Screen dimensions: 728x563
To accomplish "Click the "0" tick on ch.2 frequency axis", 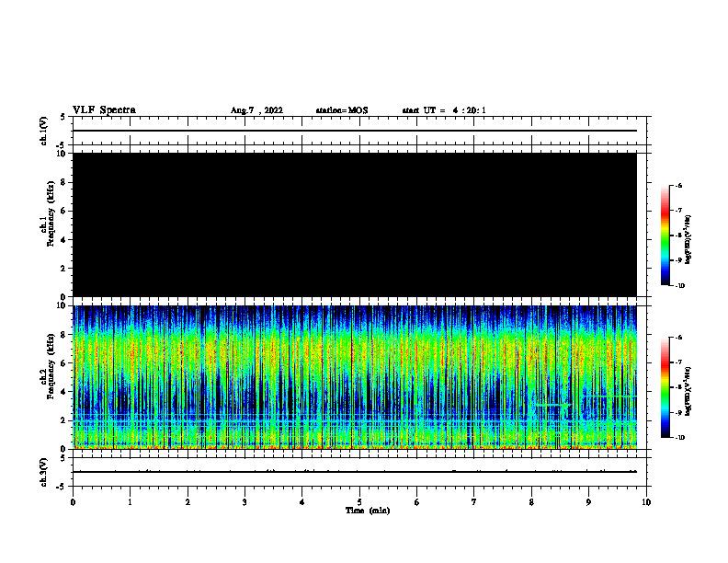I will 63,449.
